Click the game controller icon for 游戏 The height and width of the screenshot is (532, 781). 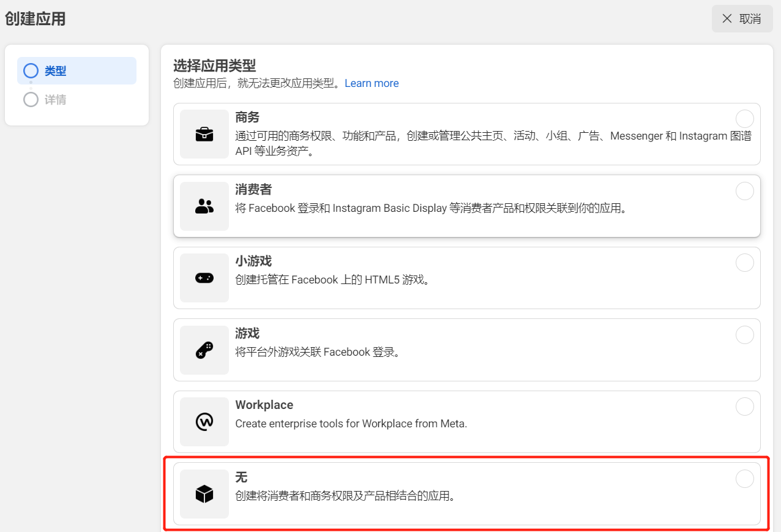click(x=204, y=350)
